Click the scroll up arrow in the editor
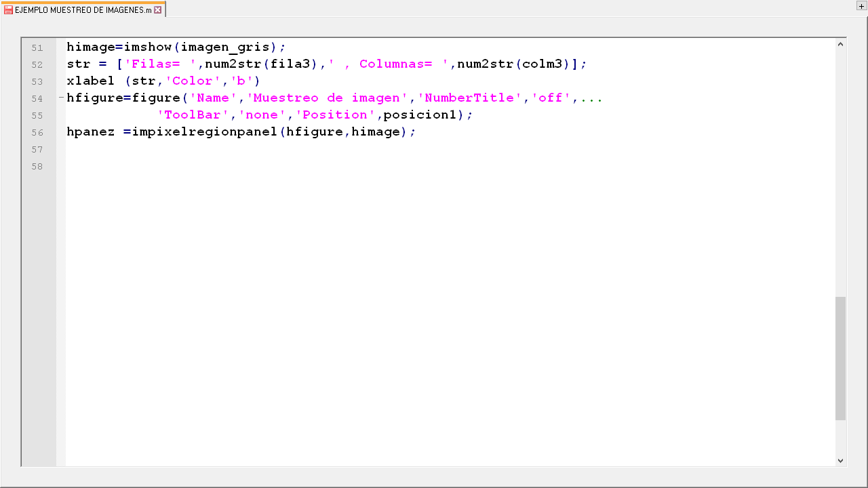The width and height of the screenshot is (868, 488). 840,45
